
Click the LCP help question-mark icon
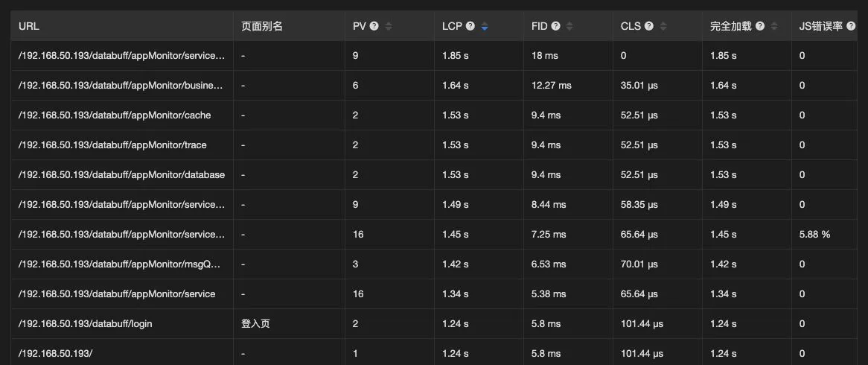[470, 26]
